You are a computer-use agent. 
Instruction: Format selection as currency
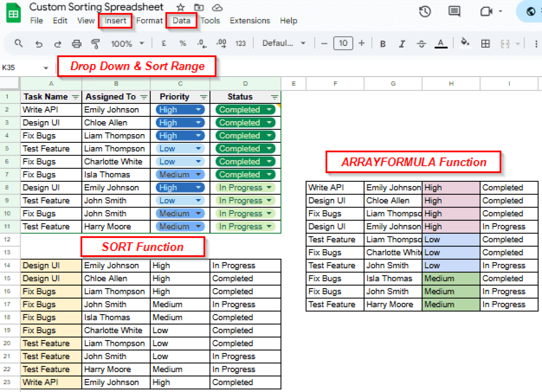[x=164, y=44]
